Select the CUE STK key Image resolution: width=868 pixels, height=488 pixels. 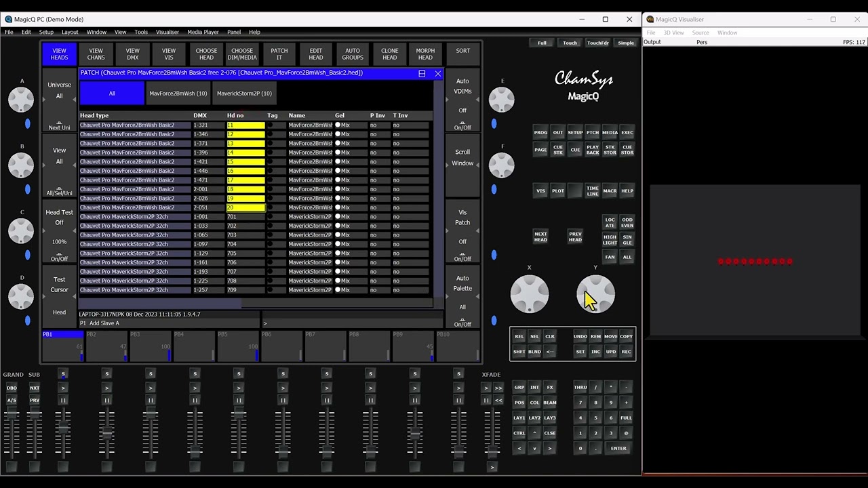[557, 150]
